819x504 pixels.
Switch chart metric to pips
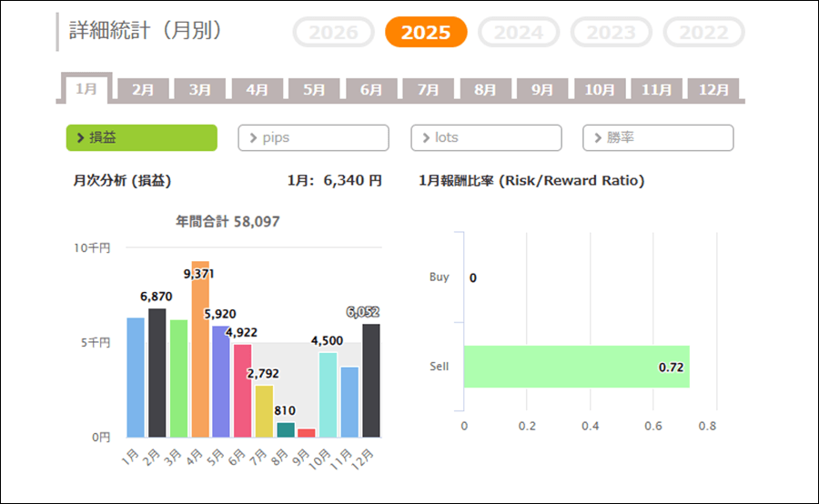click(x=313, y=137)
